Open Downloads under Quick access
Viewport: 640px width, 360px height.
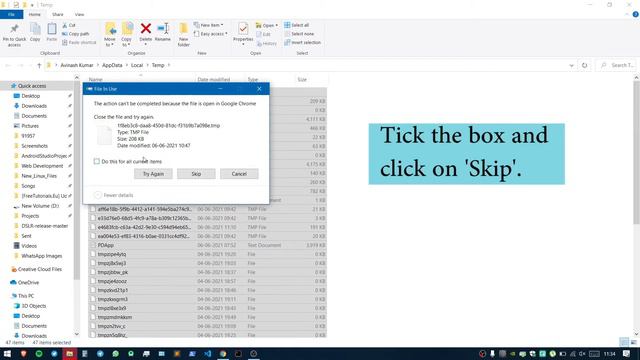click(34, 106)
